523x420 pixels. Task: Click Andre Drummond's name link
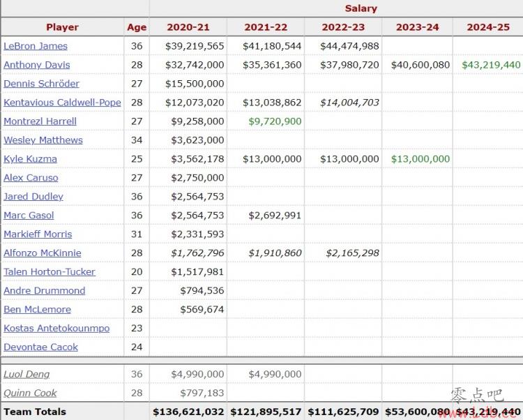click(x=45, y=290)
